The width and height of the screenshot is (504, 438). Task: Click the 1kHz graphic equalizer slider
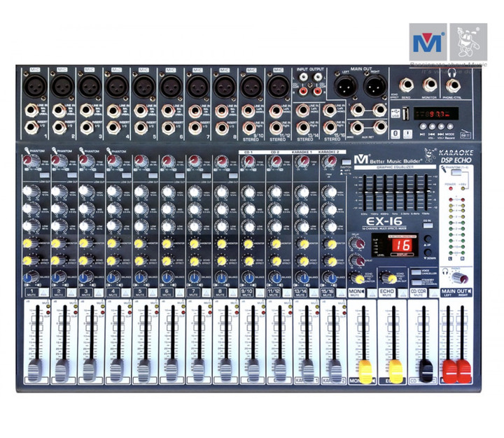click(395, 192)
